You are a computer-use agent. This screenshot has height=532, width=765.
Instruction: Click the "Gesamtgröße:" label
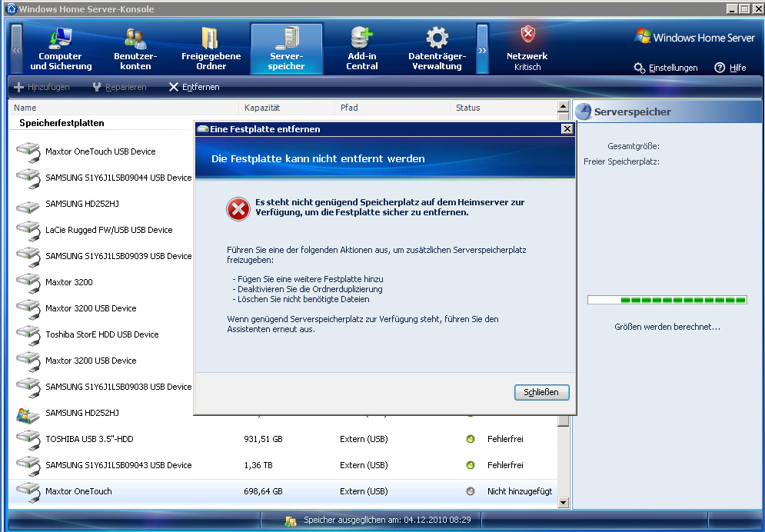[x=634, y=146]
